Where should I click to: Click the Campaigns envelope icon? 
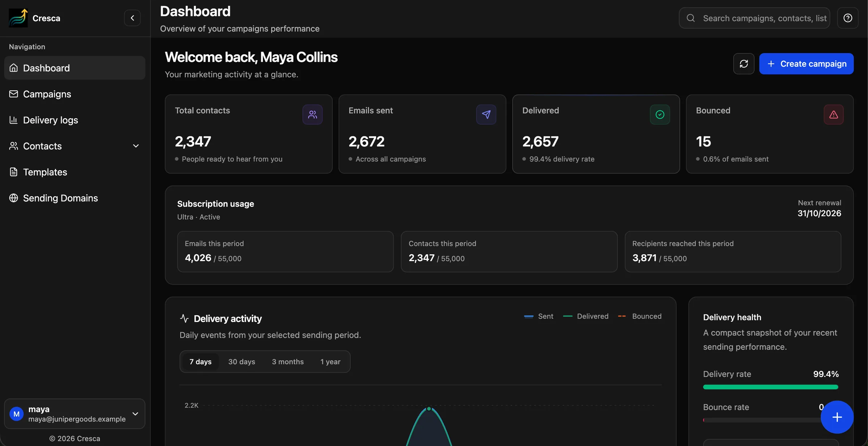pos(13,94)
